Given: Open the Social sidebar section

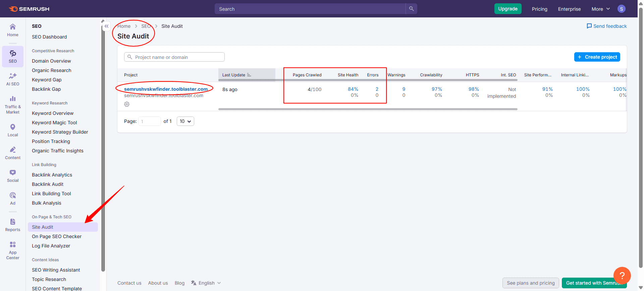Looking at the screenshot, I should click(x=13, y=176).
